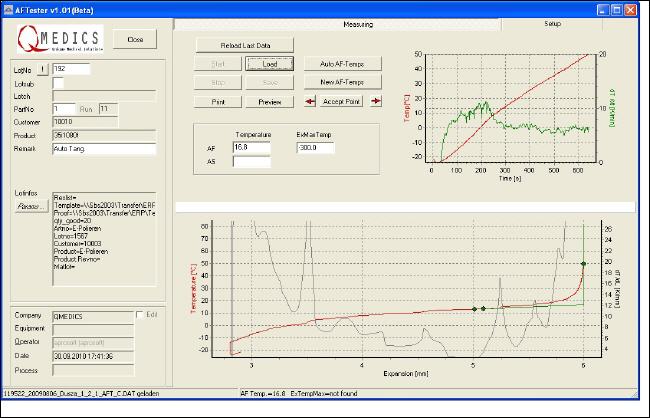The height and width of the screenshot is (418, 650).
Task: Click the AFTester title bar icon
Action: tap(9, 7)
